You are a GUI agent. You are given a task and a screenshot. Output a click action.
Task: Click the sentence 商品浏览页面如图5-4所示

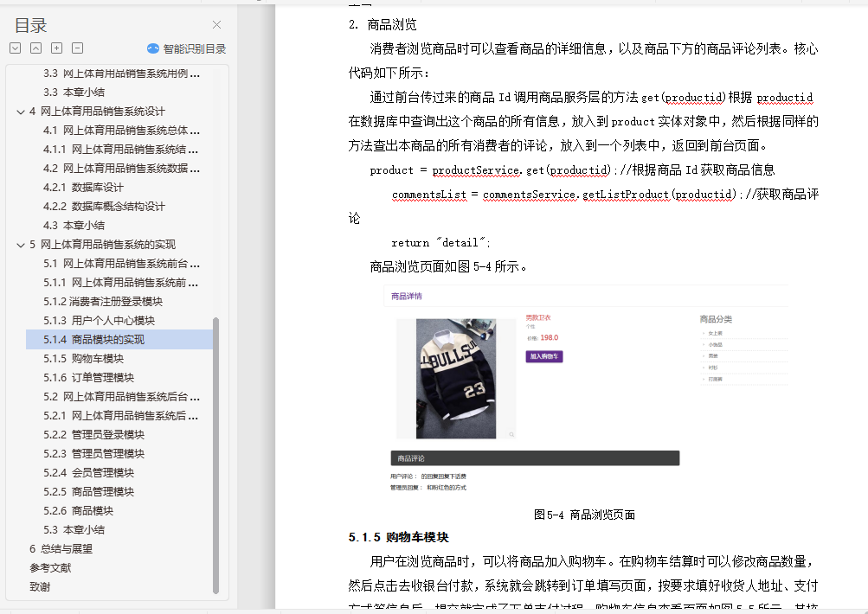pyautogui.click(x=448, y=266)
